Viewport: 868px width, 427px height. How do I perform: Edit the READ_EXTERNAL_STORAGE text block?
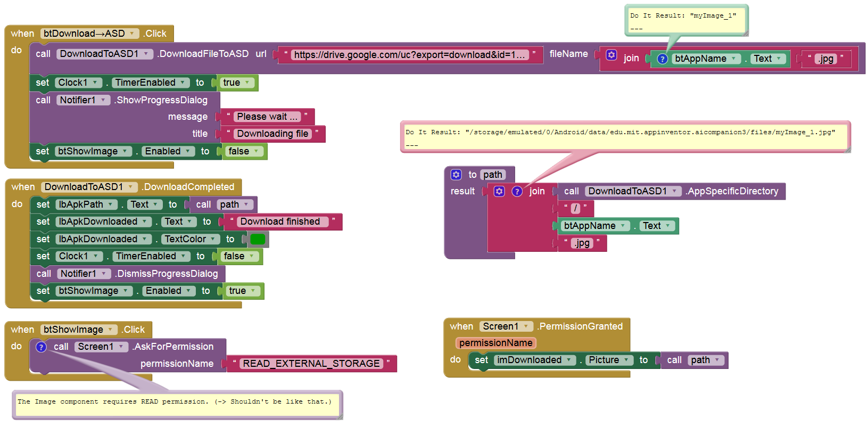point(311,364)
